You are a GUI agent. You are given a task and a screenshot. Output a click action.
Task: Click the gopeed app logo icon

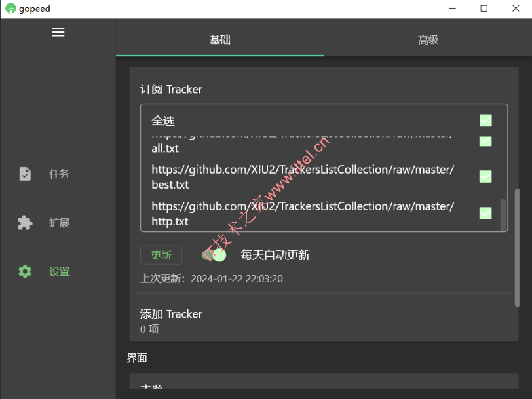coord(10,9)
